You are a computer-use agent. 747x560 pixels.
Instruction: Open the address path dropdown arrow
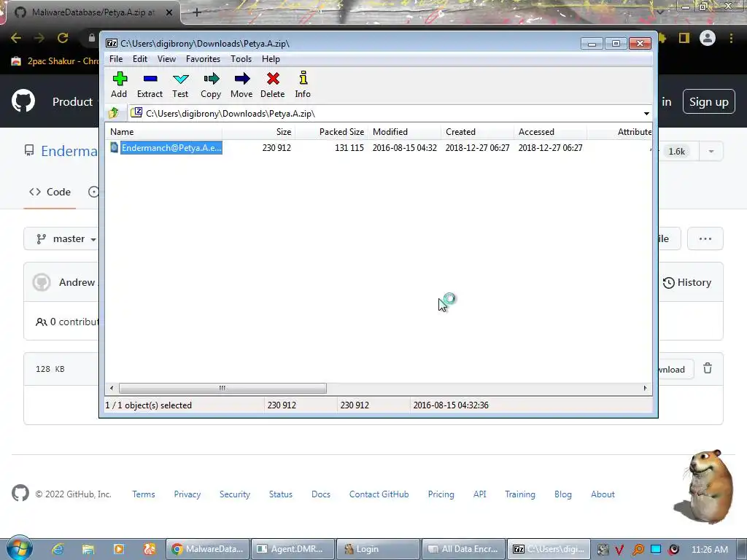(646, 113)
